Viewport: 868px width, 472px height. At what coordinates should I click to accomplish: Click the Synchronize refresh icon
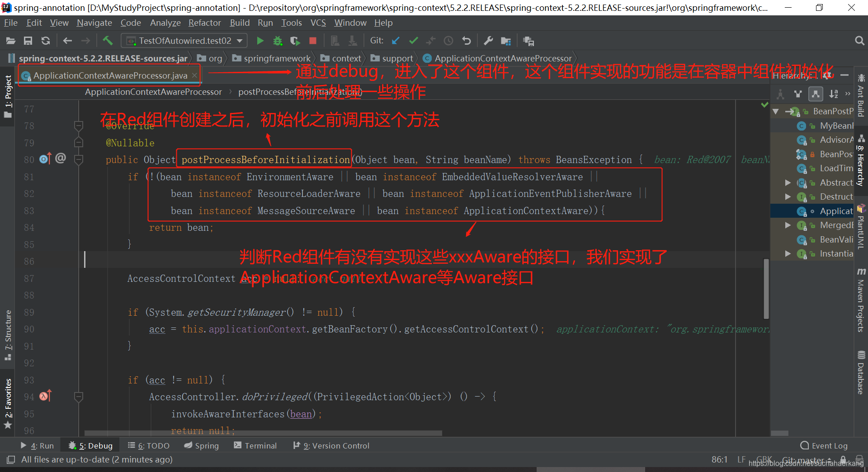(46, 41)
